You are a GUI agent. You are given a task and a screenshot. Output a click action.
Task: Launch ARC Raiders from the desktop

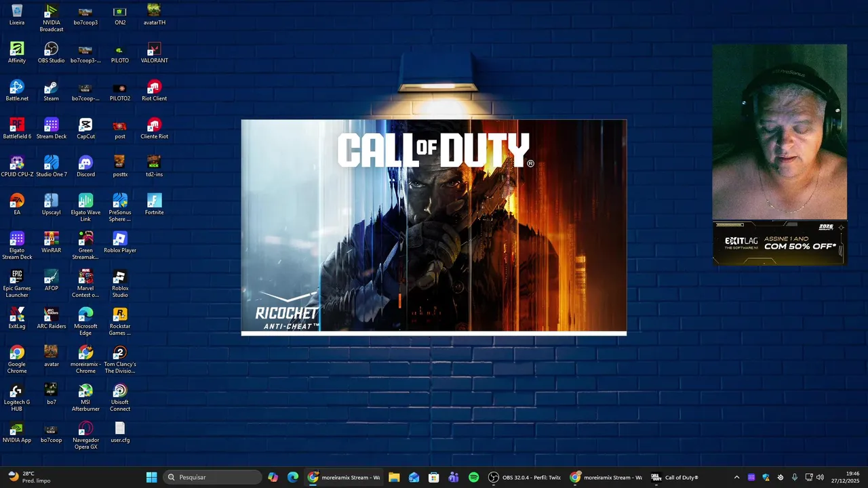pos(52,319)
